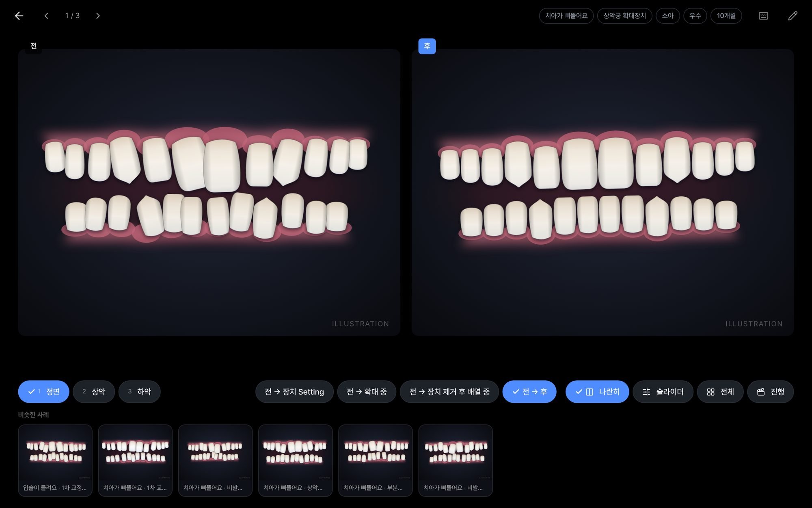The image size is (812, 508).
Task: Switch to 전체 grid view
Action: [x=720, y=392]
